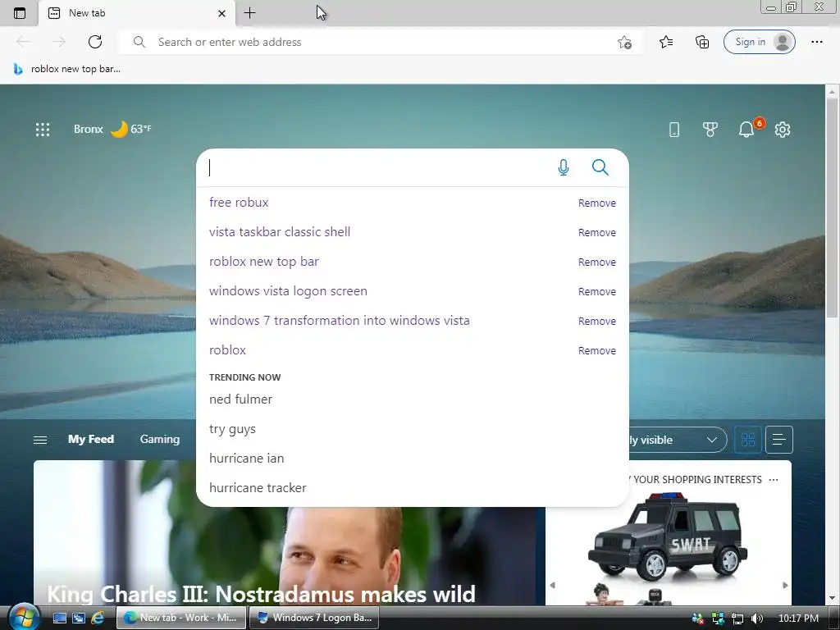Open 'roblox new top bar...' favorites bookmark
The height and width of the screenshot is (630, 840).
67,69
